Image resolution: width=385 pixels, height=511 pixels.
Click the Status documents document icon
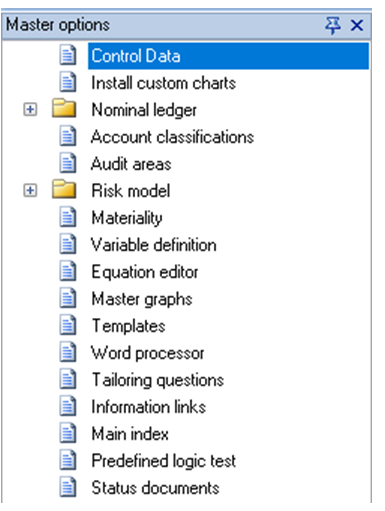click(68, 487)
